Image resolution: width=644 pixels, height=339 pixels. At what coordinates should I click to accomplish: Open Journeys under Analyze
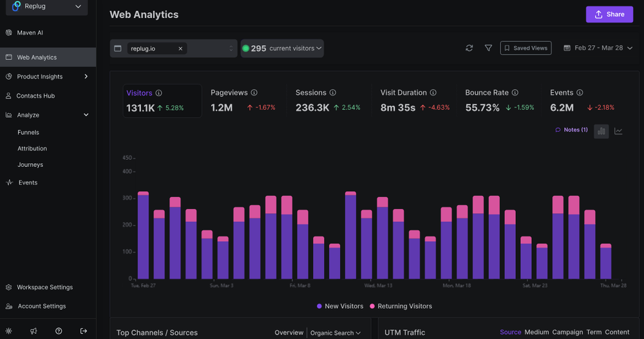pyautogui.click(x=30, y=164)
